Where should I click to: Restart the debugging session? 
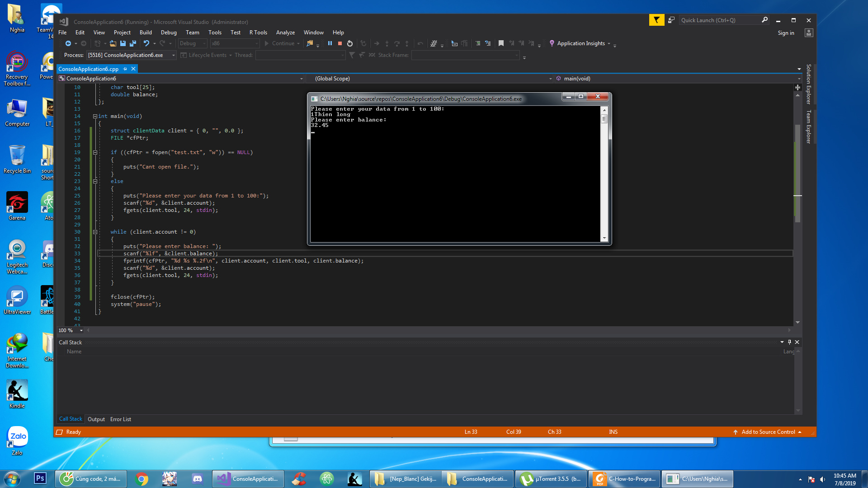coord(350,43)
